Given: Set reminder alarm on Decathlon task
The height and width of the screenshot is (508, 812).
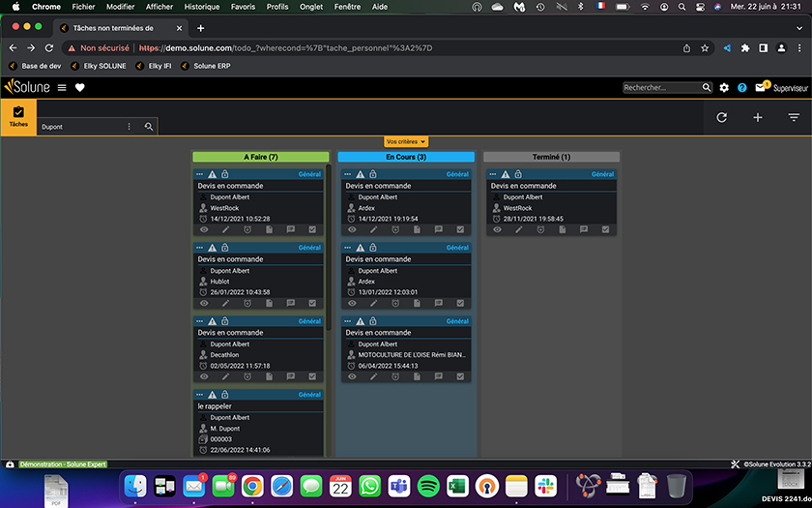Looking at the screenshot, I should pos(247,376).
